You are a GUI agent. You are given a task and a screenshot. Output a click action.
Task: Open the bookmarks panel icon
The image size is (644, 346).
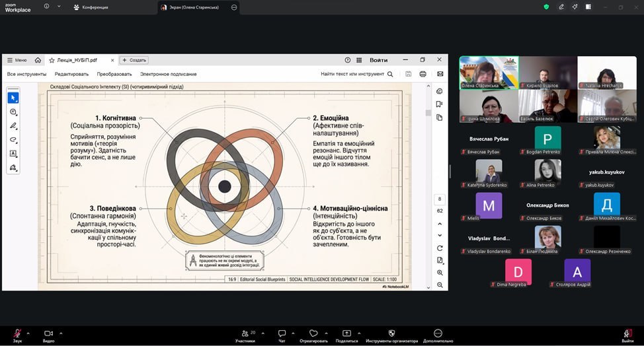tap(440, 104)
